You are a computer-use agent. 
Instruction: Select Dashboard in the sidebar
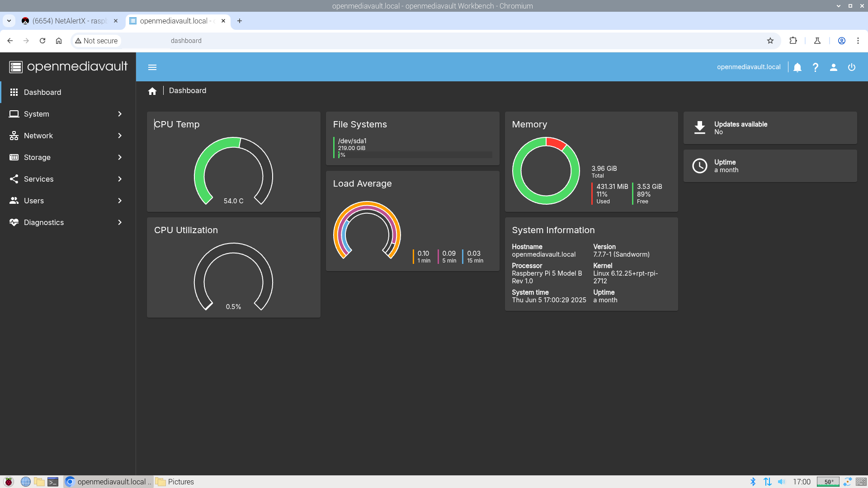[68, 92]
